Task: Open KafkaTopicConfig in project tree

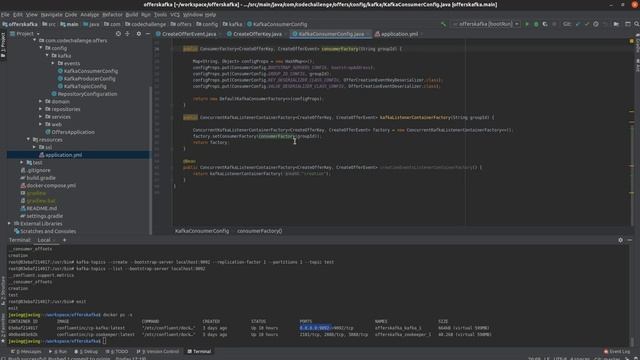Action: pyautogui.click(x=85, y=86)
